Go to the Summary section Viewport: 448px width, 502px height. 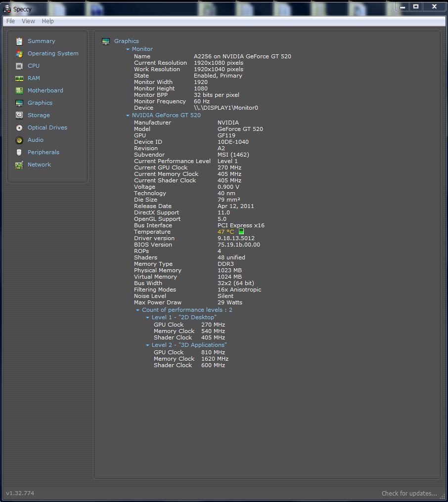42,41
